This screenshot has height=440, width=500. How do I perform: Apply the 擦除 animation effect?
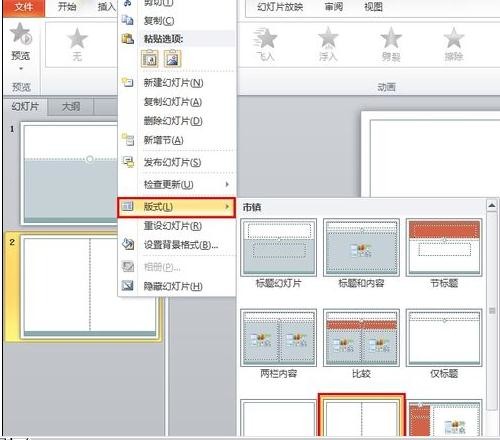(x=454, y=43)
